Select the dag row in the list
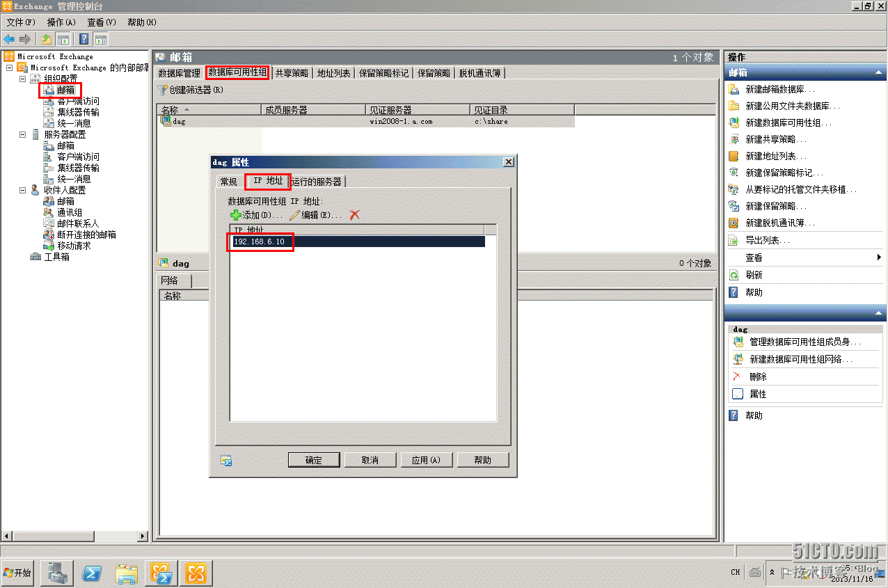888x588 pixels. (x=367, y=121)
